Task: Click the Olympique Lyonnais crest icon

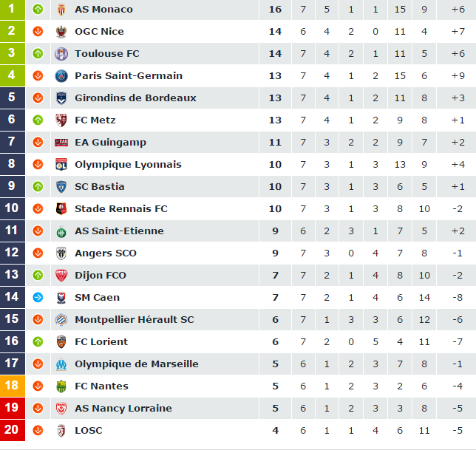Action: [x=61, y=165]
